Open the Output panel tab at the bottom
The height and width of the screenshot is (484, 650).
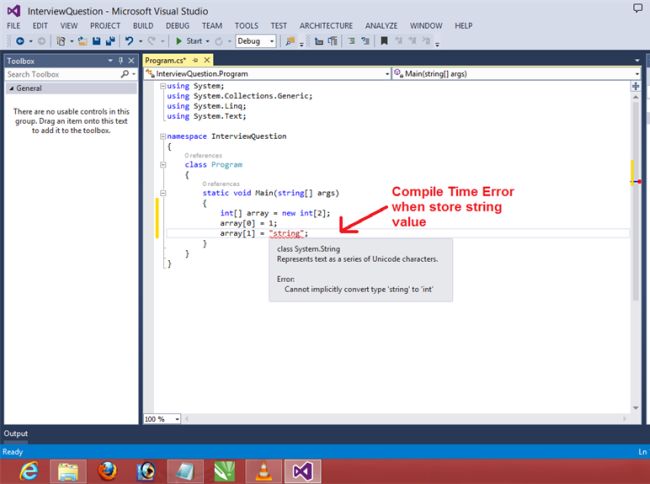(16, 434)
